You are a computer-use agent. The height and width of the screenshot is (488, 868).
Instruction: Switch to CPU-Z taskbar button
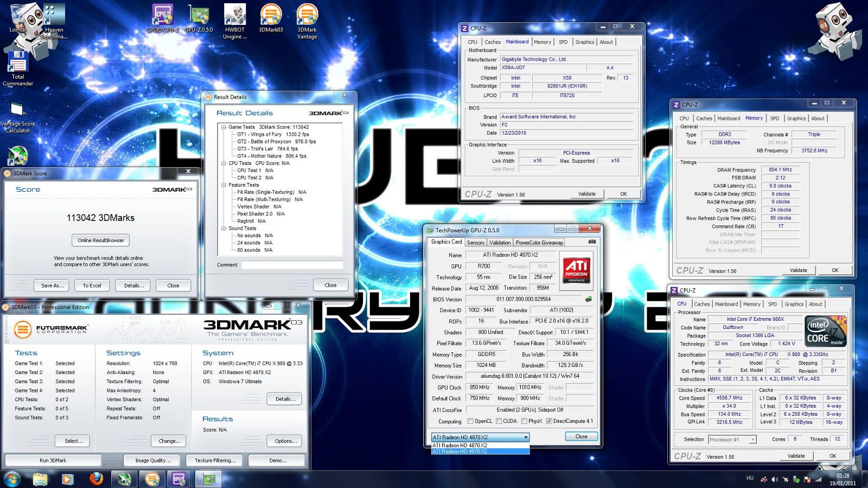[180, 479]
